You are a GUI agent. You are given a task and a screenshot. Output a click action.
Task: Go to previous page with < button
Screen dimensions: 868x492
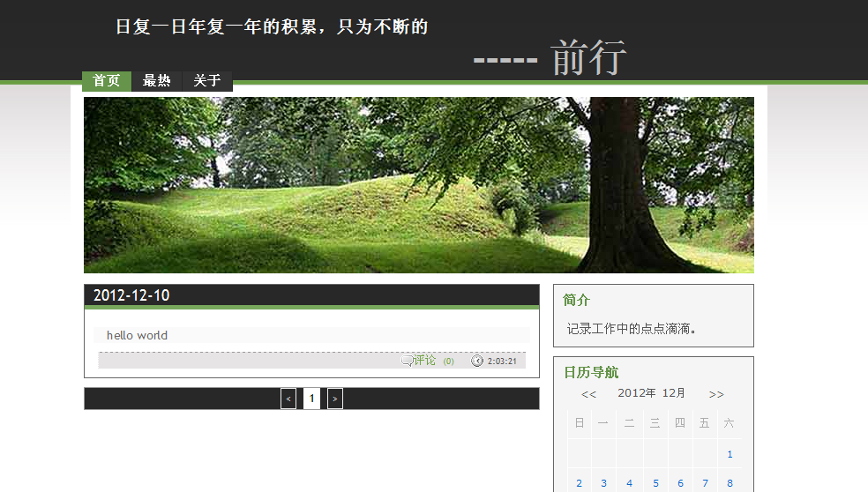click(x=288, y=399)
